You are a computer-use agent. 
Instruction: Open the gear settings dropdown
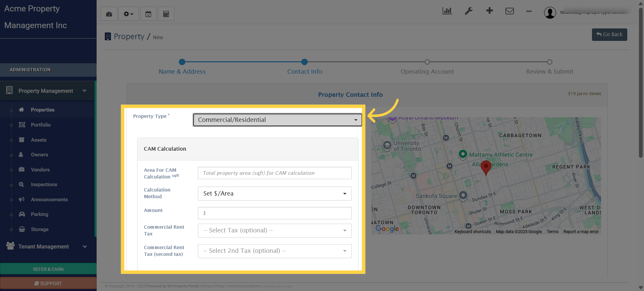128,14
